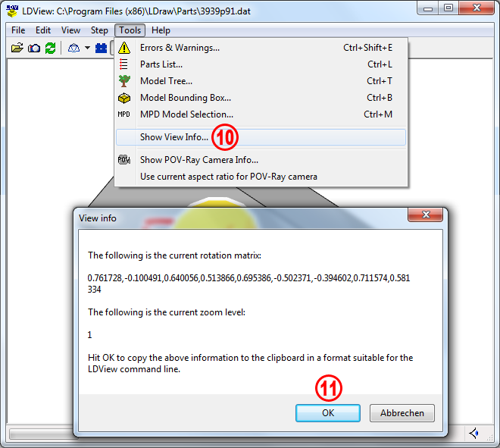Open the File menu
Viewport: 500px width, 448px height.
tap(18, 30)
